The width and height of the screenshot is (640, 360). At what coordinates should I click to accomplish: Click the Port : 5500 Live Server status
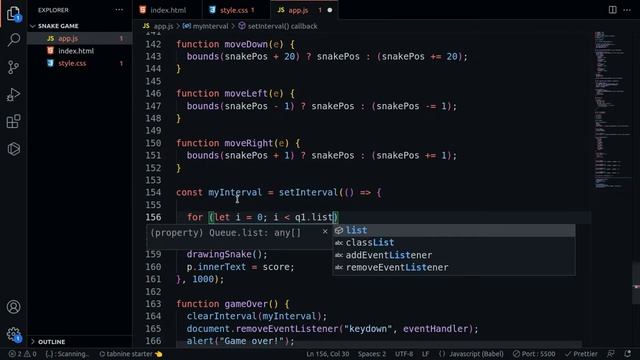click(534, 354)
